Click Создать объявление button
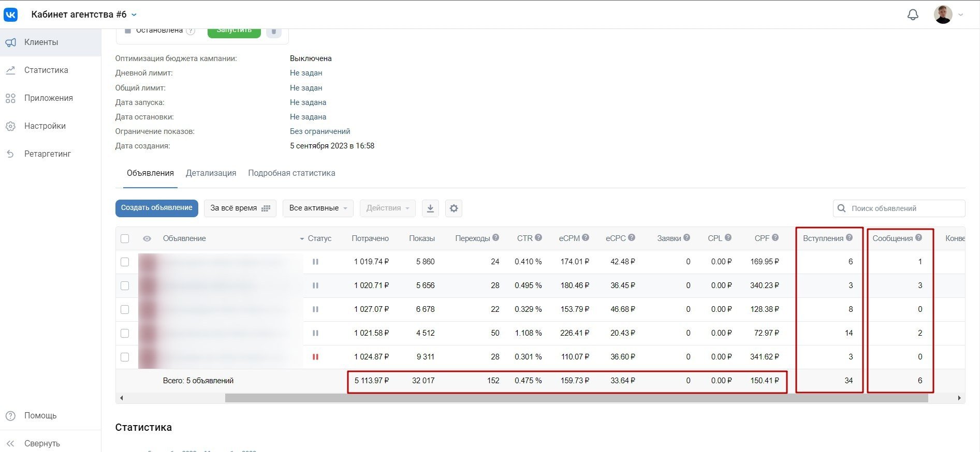Image resolution: width=980 pixels, height=452 pixels. coord(156,208)
